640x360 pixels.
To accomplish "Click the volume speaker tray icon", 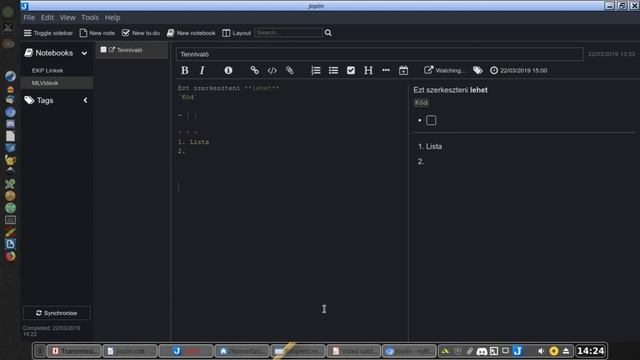I will point(541,351).
